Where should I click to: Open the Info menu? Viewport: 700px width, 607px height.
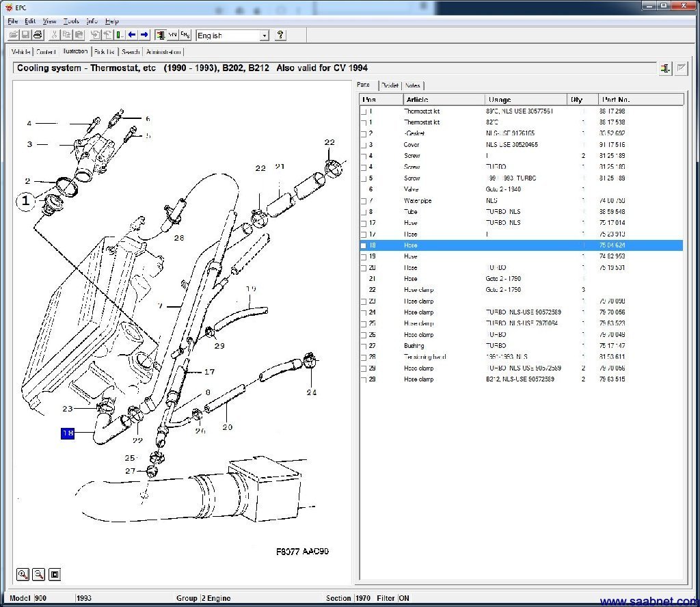[92, 21]
